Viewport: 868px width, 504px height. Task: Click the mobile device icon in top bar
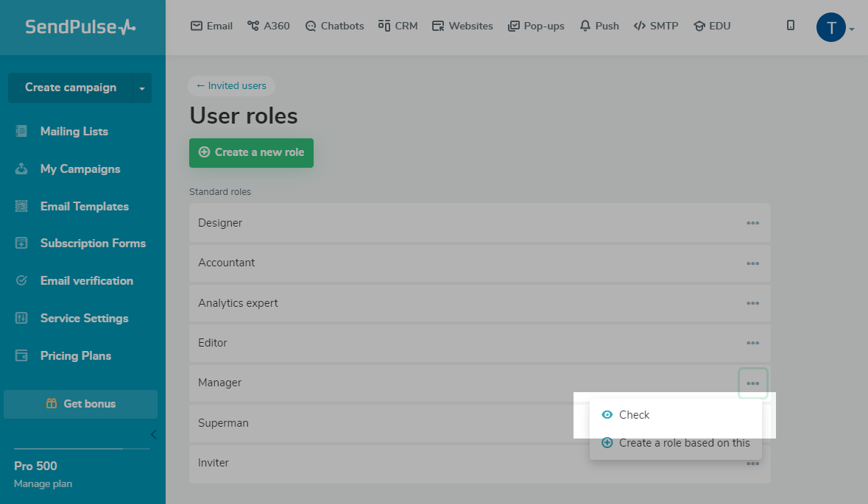click(x=791, y=26)
